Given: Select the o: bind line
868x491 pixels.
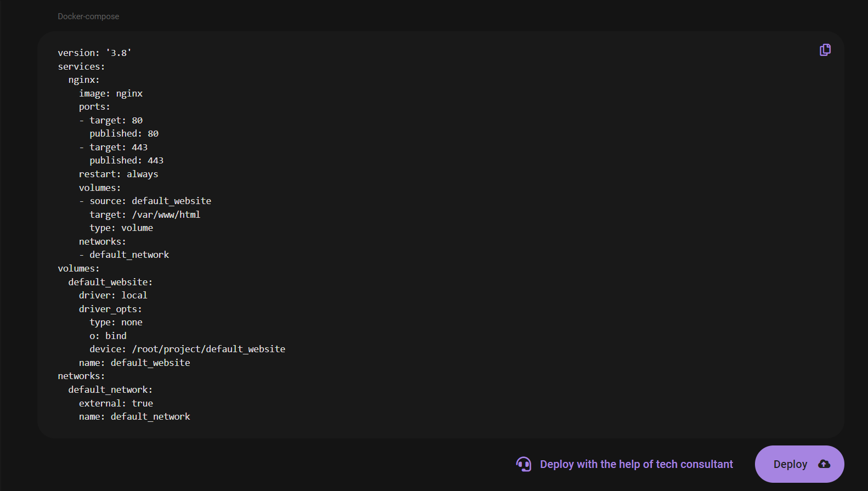Looking at the screenshot, I should (108, 336).
